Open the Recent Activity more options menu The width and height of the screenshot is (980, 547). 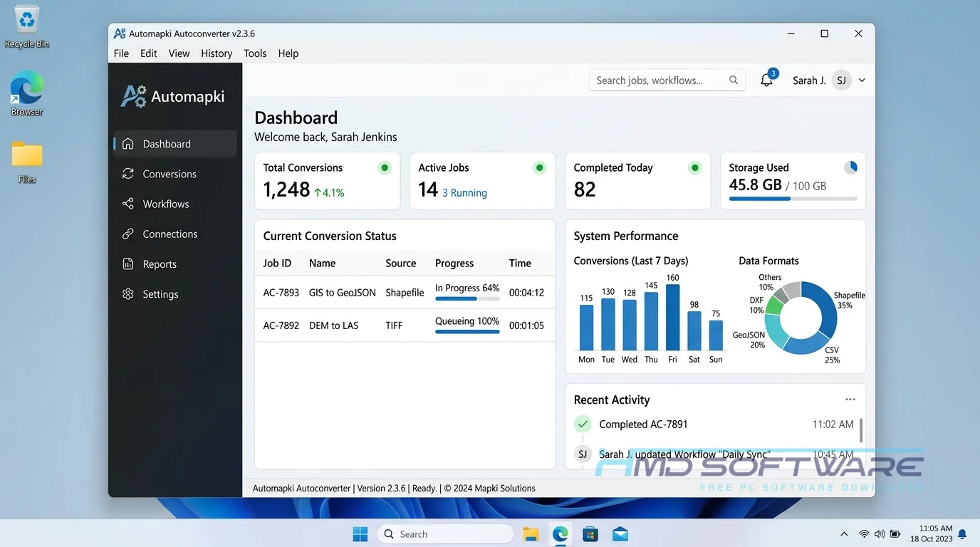click(850, 400)
